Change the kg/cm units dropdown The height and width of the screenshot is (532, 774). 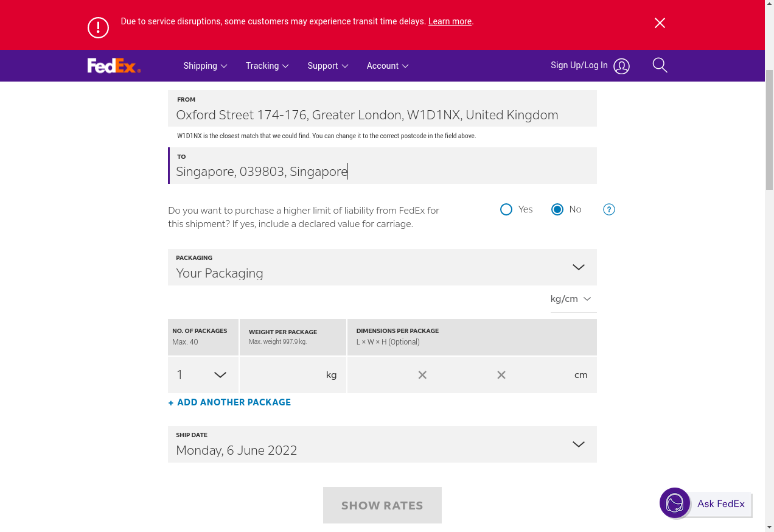[x=571, y=299]
